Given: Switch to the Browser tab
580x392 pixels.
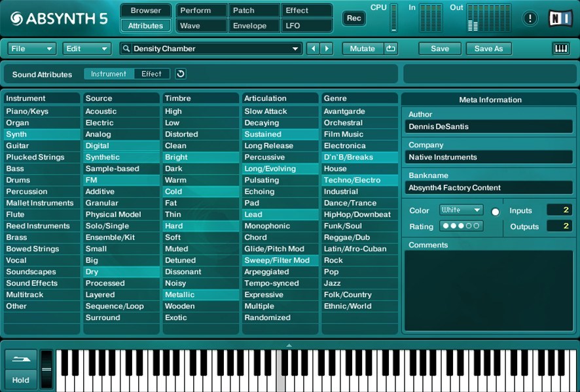Looking at the screenshot, I should click(x=145, y=10).
